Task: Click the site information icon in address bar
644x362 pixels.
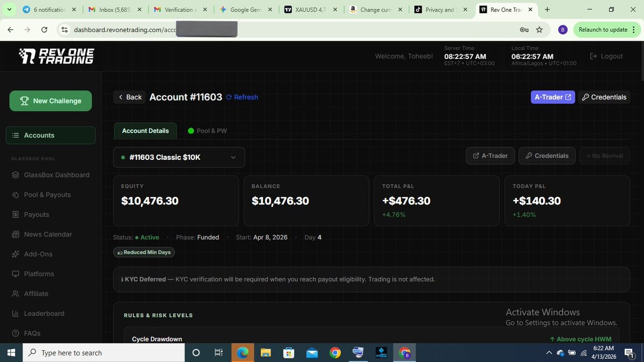Action: pos(65,30)
